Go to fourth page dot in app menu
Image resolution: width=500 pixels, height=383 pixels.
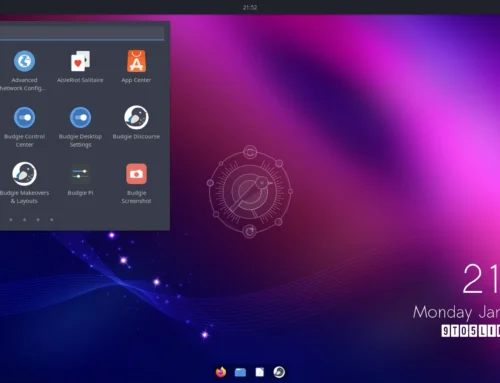point(52,220)
